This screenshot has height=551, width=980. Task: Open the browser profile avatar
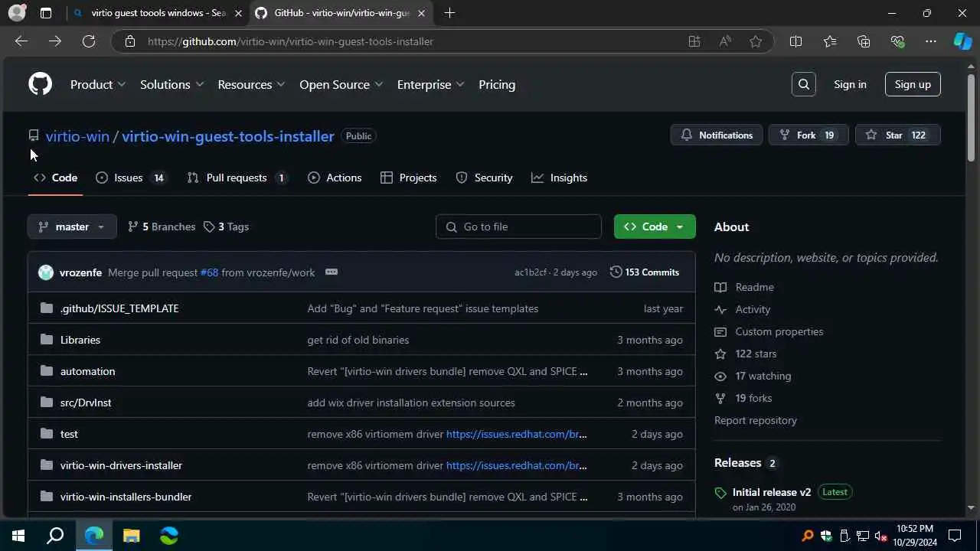(17, 13)
